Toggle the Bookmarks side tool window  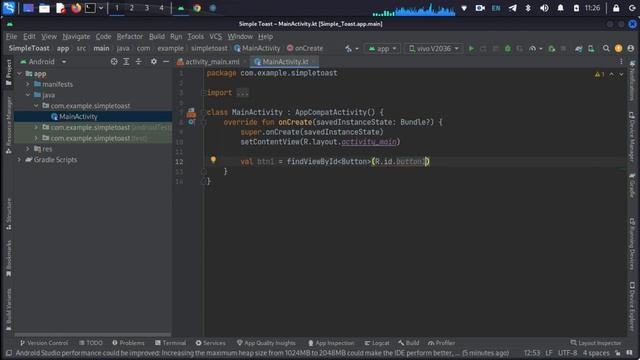coord(9,258)
